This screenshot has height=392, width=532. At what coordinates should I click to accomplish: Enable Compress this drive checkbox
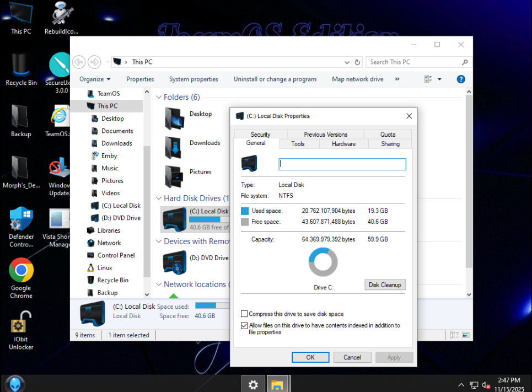tap(245, 314)
